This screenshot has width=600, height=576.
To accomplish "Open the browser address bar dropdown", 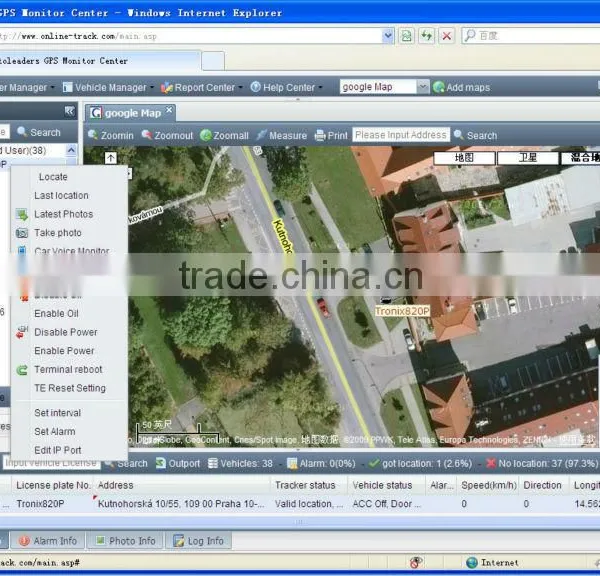I will pos(388,36).
